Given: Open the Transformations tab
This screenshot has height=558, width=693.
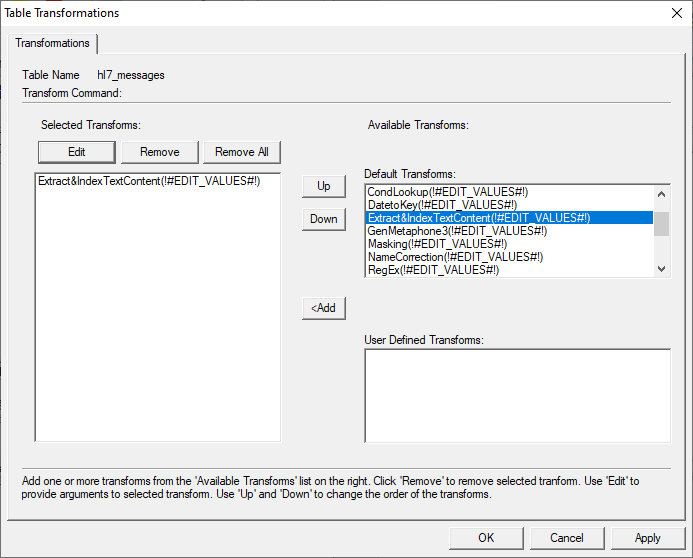Looking at the screenshot, I should [x=52, y=43].
